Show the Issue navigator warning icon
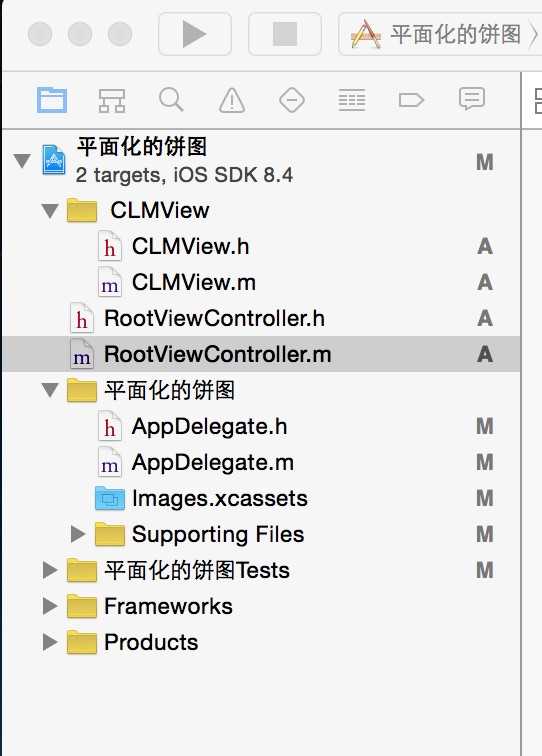This screenshot has width=542, height=756. pos(232,100)
